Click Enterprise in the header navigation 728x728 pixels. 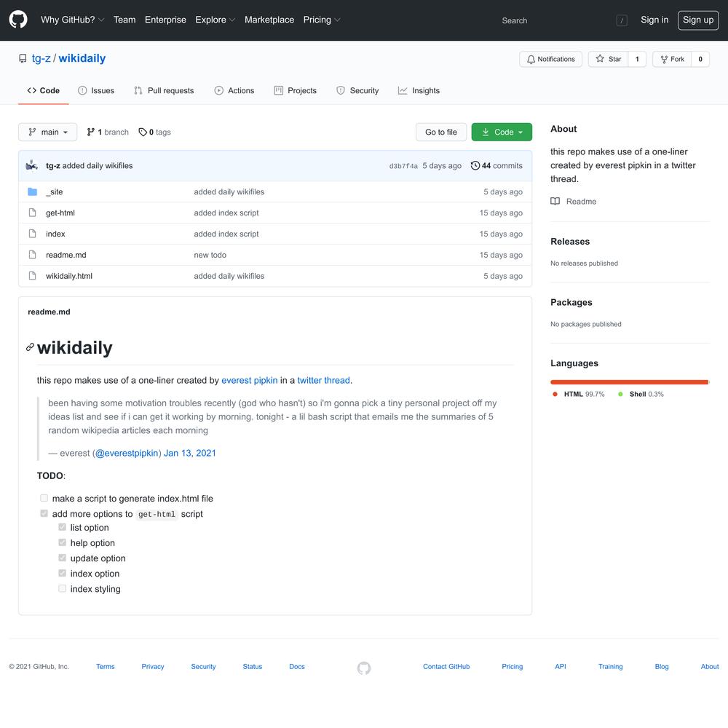(165, 20)
